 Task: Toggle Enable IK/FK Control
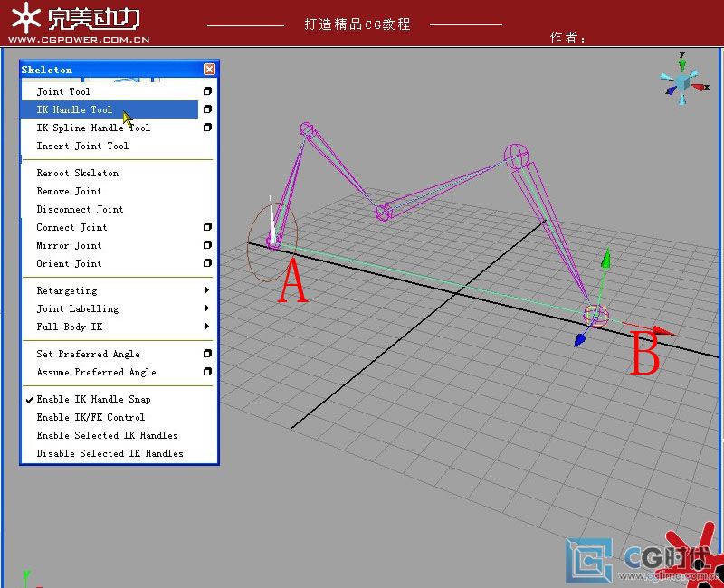pyautogui.click(x=90, y=417)
